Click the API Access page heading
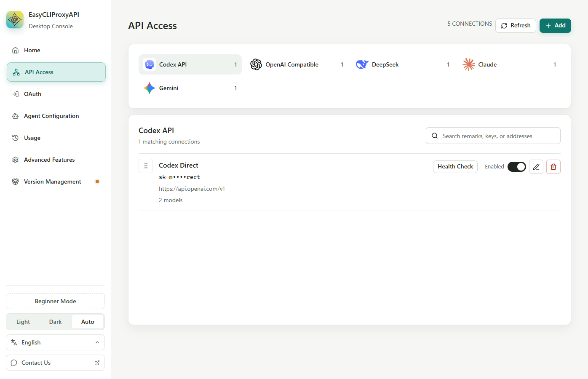Screen dimensions: 588x379 point(152,26)
